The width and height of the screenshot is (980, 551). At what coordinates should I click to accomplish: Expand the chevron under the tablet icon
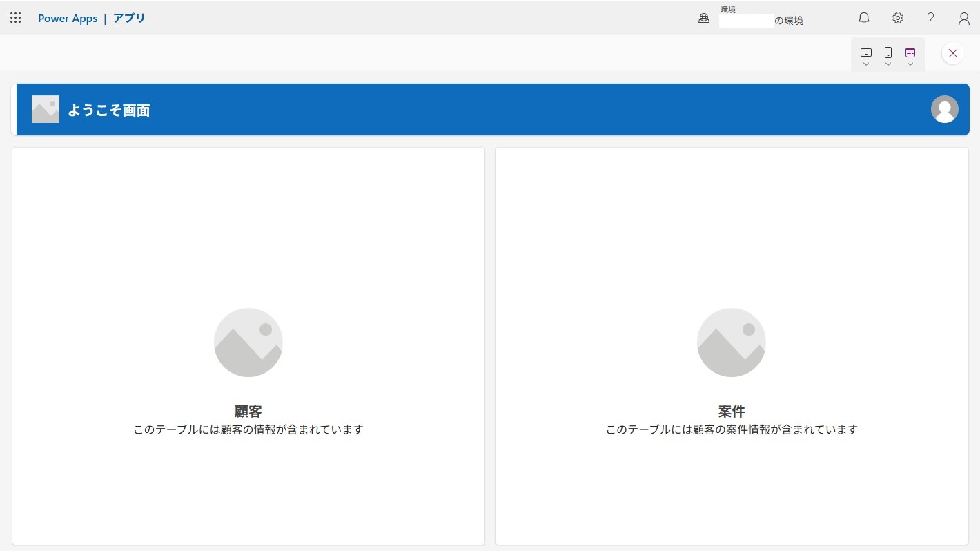(866, 64)
